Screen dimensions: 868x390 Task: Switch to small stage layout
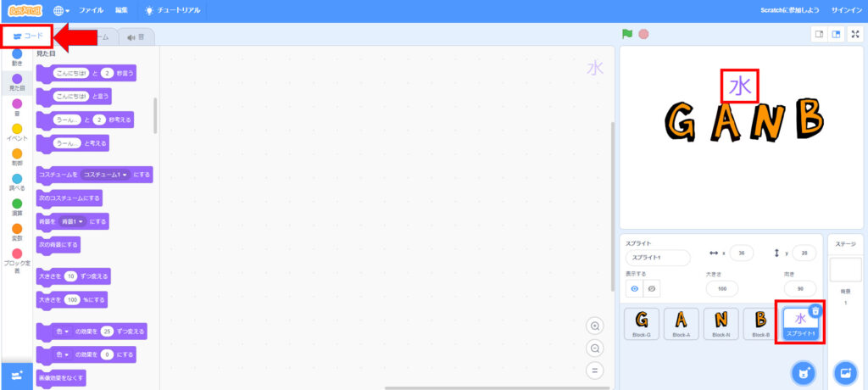[x=820, y=35]
